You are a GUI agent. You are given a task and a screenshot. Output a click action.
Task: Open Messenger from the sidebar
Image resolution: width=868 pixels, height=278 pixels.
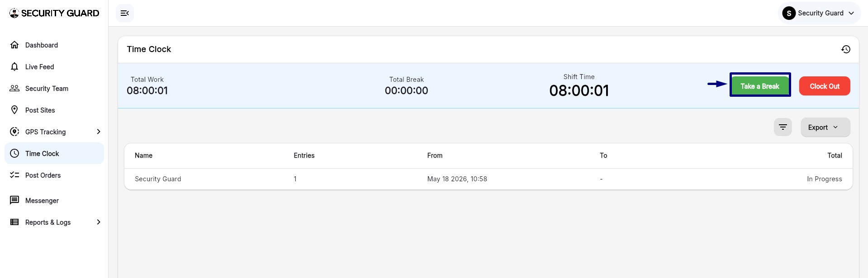[54, 200]
